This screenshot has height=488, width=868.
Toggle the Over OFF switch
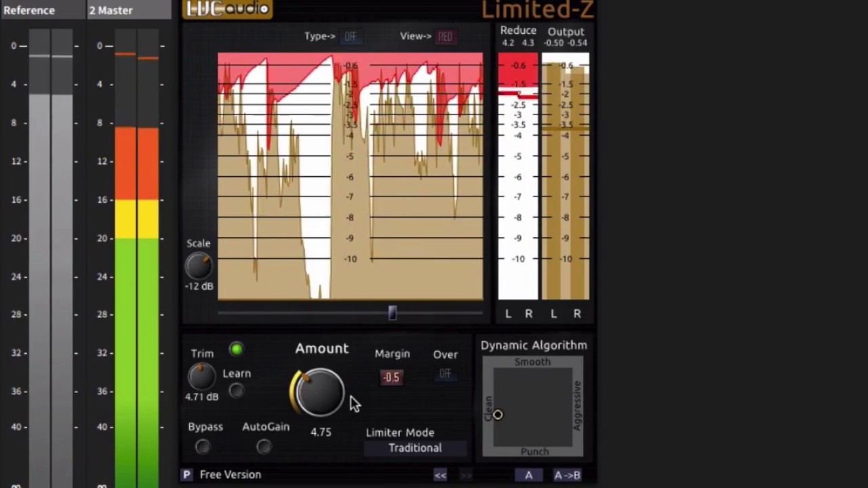pos(445,373)
